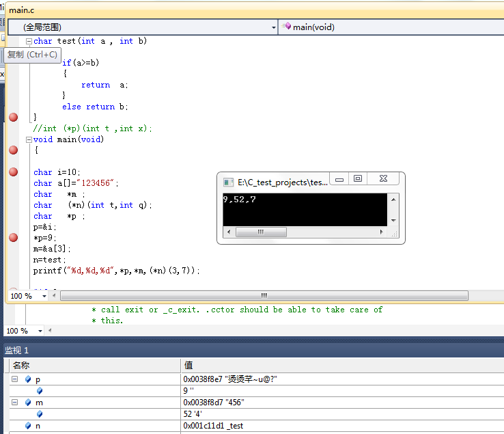The height and width of the screenshot is (434, 504).
Task: Minimize the console window
Action: 339,179
